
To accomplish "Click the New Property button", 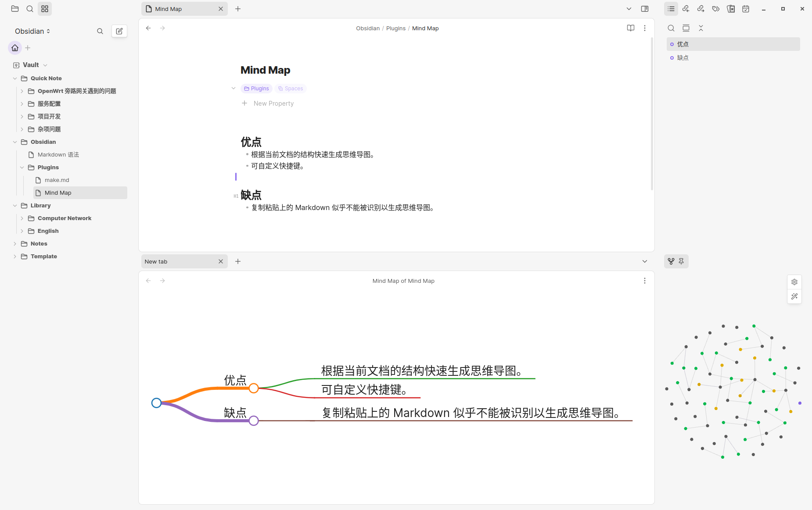I will click(273, 103).
